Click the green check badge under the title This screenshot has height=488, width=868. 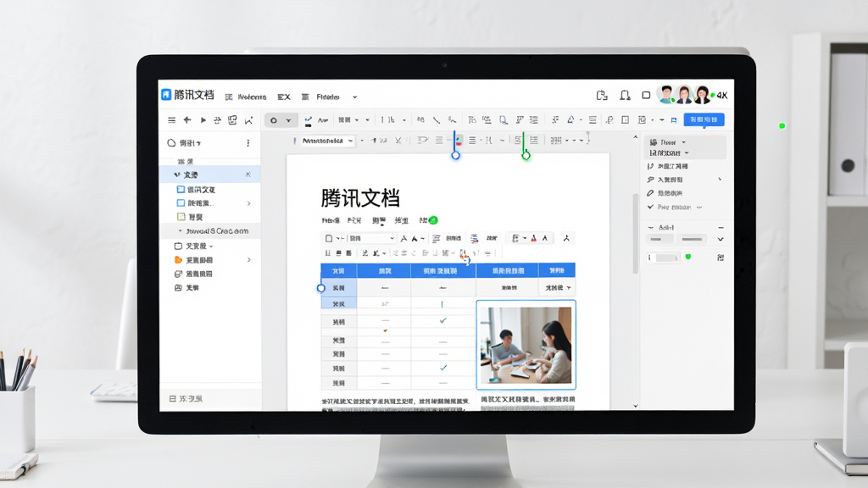pyautogui.click(x=433, y=220)
